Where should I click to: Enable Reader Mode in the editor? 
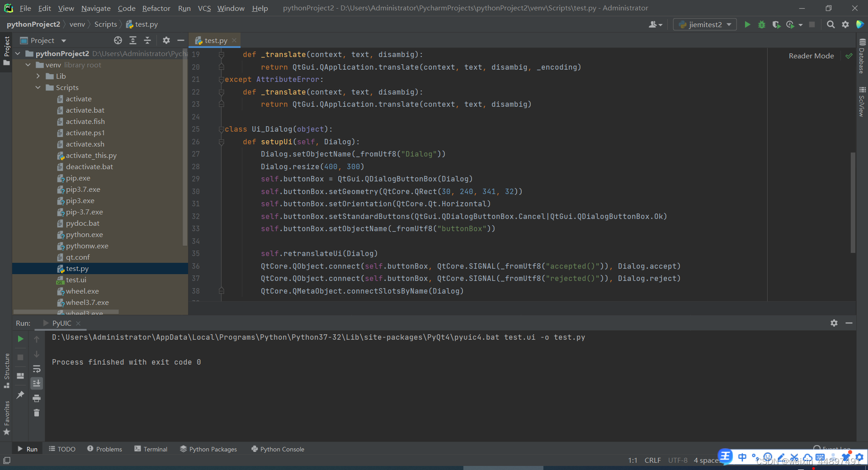[x=811, y=56]
